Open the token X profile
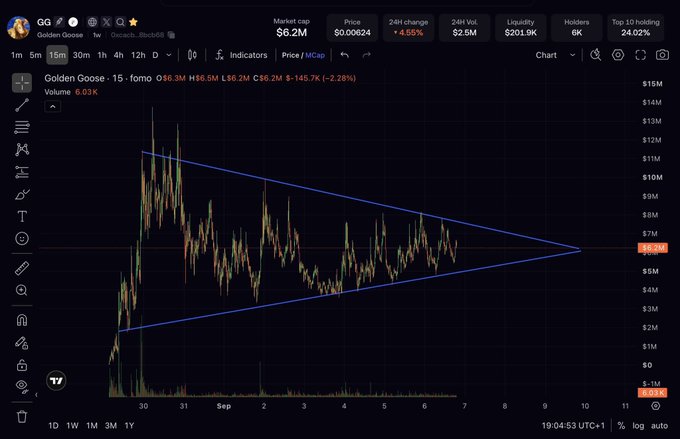This screenshot has height=439, width=680. coord(106,22)
